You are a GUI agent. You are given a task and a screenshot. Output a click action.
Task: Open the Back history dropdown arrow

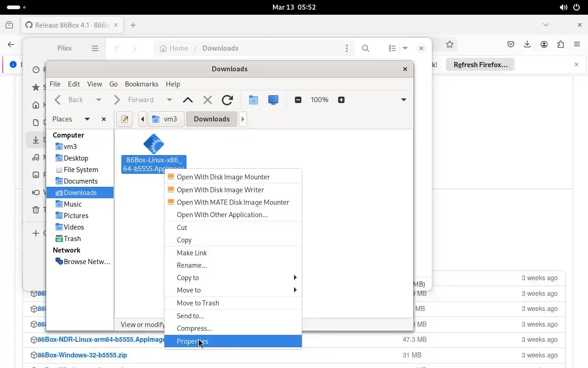pyautogui.click(x=98, y=100)
